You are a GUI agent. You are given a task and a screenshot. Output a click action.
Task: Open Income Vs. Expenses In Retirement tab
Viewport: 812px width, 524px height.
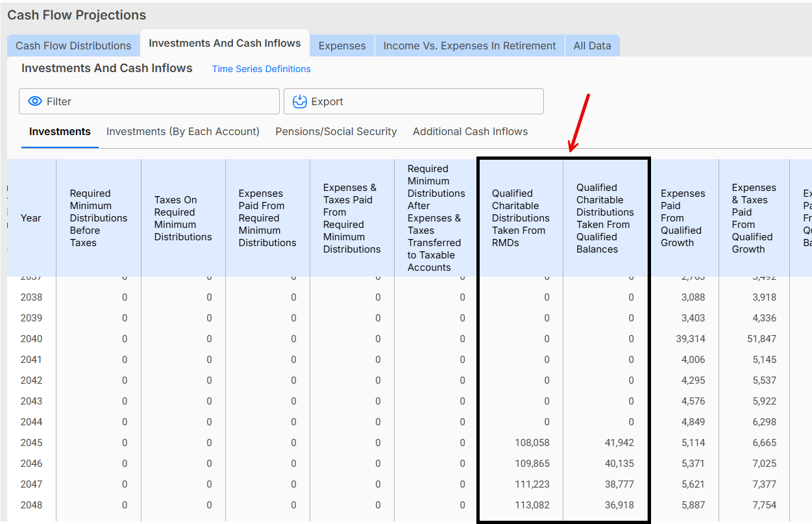click(469, 45)
